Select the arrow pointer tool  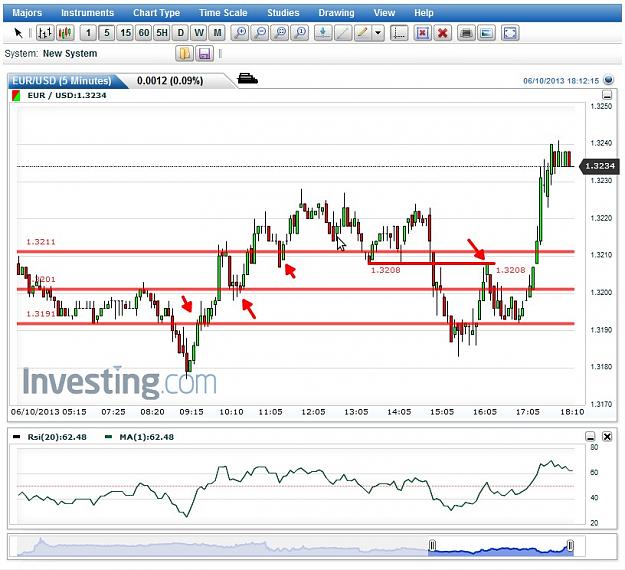18,33
